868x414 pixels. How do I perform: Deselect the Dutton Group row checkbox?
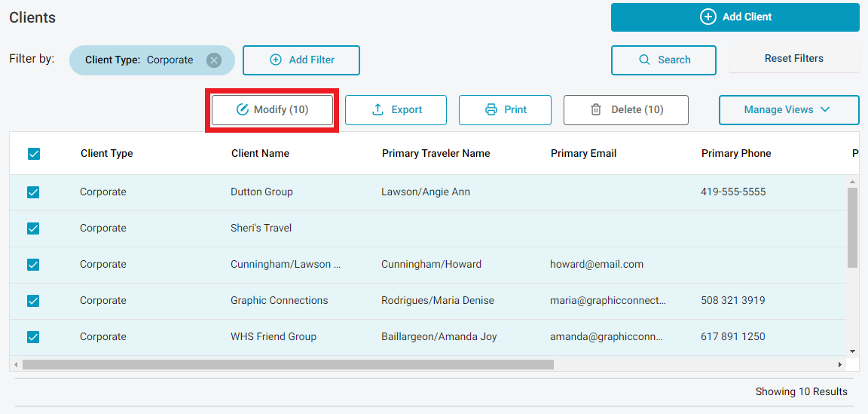click(x=33, y=192)
